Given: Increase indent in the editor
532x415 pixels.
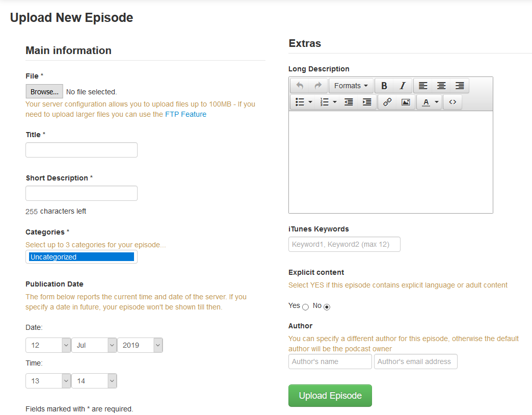Looking at the screenshot, I should (x=367, y=102).
